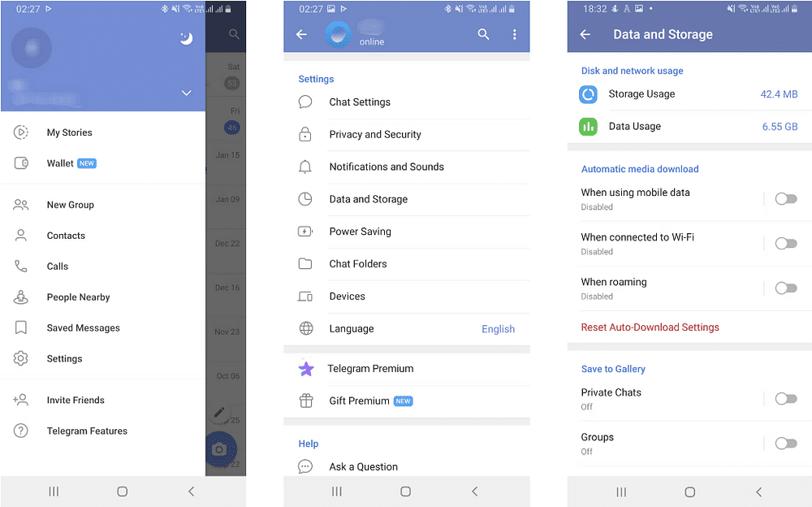Screen dimensions: 812x507
Task: Tap the Storage Usage blue icon
Action: 588,94
